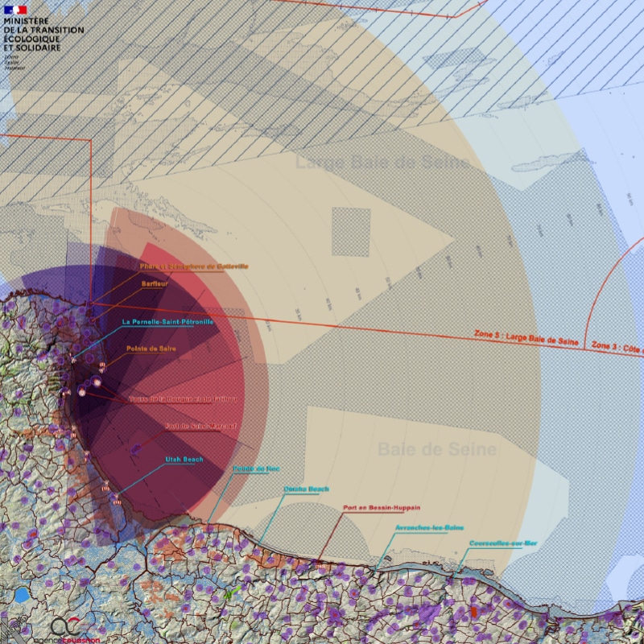Viewport: 644px width, 644px height.
Task: Click the La Pernelle-Saint-Pétronille label
Action: [167, 322]
